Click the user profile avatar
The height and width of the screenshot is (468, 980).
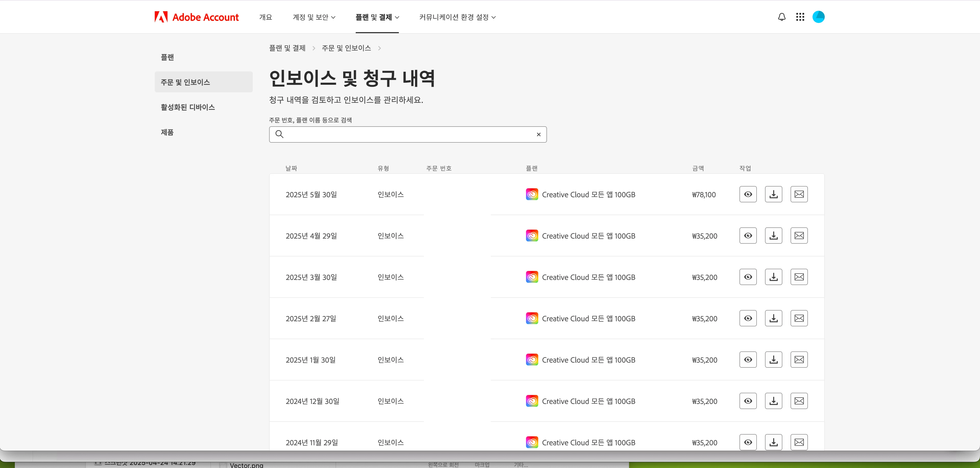point(818,17)
